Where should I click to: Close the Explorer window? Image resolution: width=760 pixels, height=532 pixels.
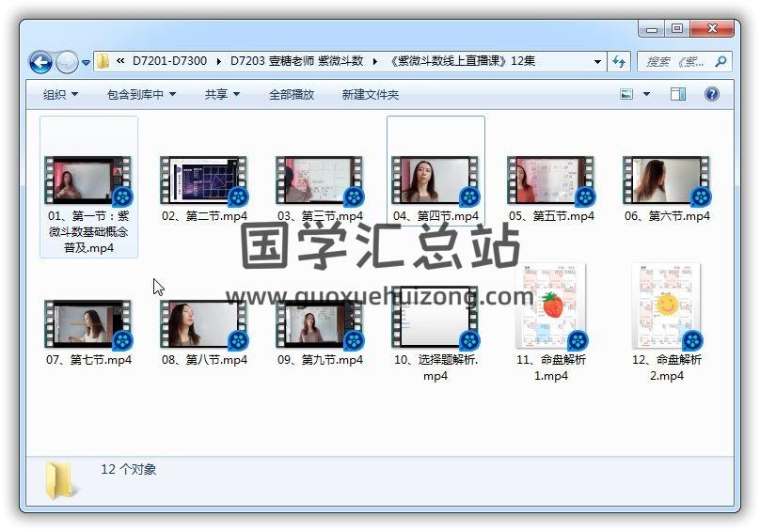[712, 28]
